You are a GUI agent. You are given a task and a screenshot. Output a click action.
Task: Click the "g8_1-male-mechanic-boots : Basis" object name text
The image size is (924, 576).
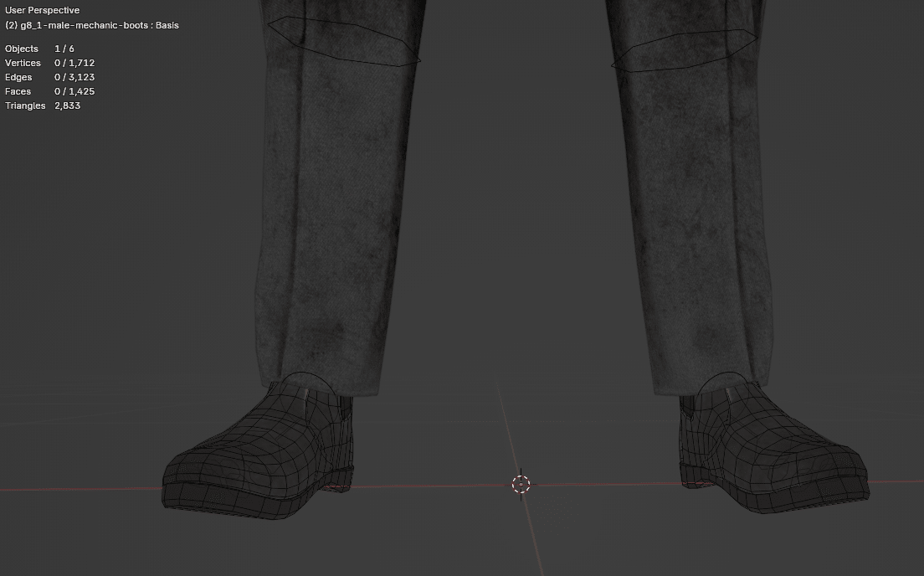[100, 25]
